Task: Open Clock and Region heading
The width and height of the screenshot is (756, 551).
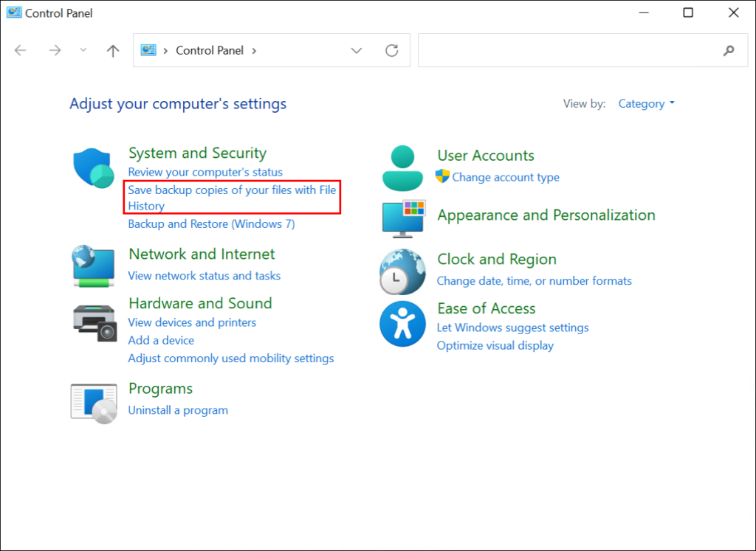Action: point(497,259)
